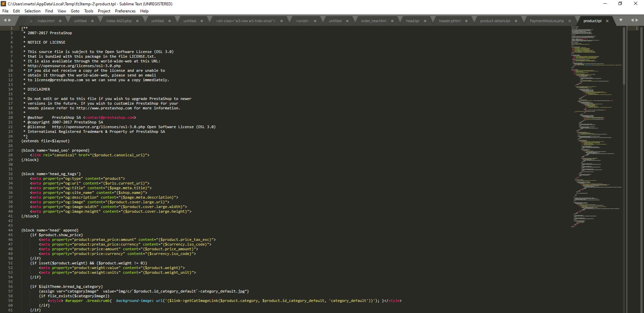644x313 pixels.
Task: Click the unsaved dot on head.tpl tab
Action: click(425, 21)
